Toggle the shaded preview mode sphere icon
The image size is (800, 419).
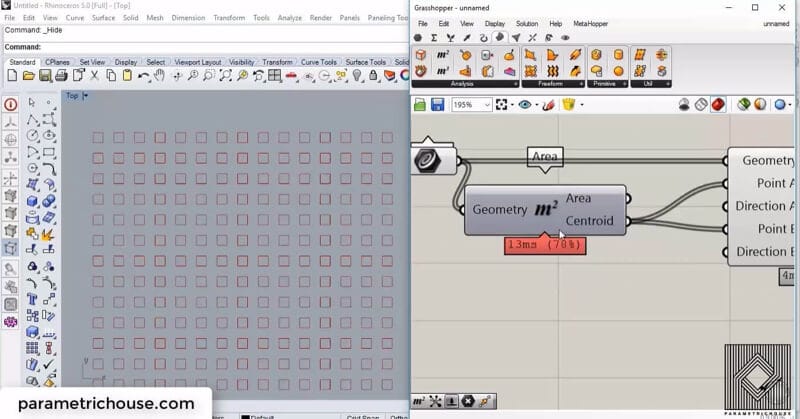(x=758, y=104)
